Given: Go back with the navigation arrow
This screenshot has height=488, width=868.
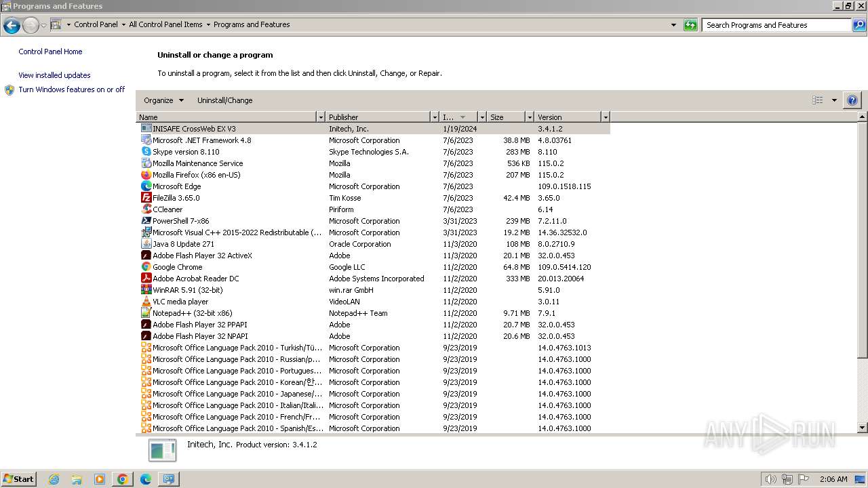Looking at the screenshot, I should [x=12, y=26].
